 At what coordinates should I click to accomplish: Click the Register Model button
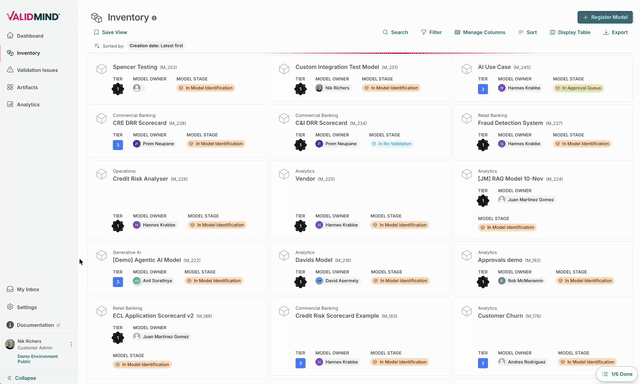pyautogui.click(x=605, y=17)
